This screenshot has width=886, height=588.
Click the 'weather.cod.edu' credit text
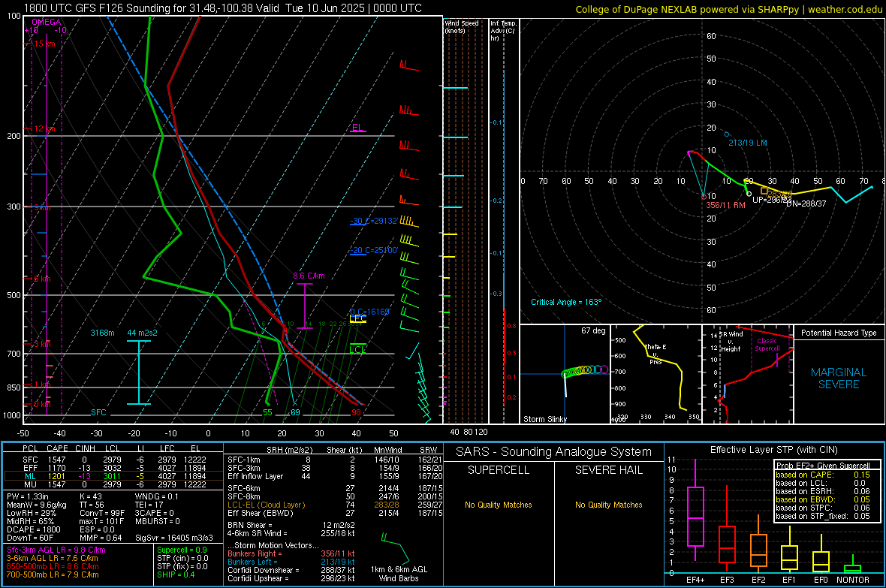coord(845,9)
